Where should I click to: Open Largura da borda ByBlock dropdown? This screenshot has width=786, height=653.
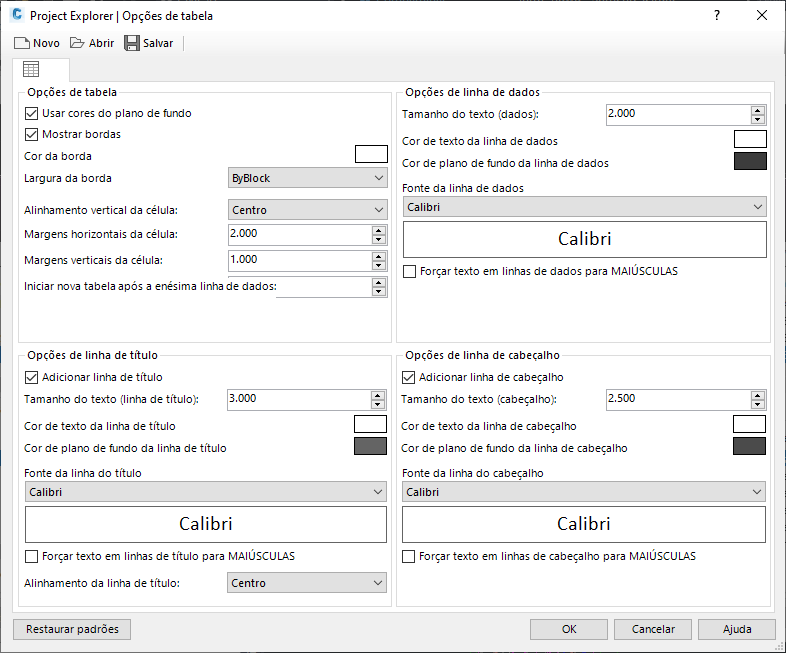[x=306, y=178]
